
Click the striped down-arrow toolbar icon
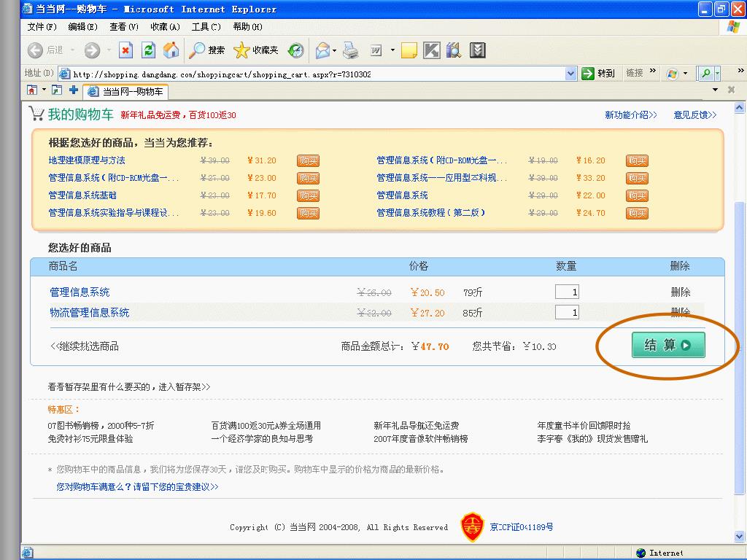(477, 50)
